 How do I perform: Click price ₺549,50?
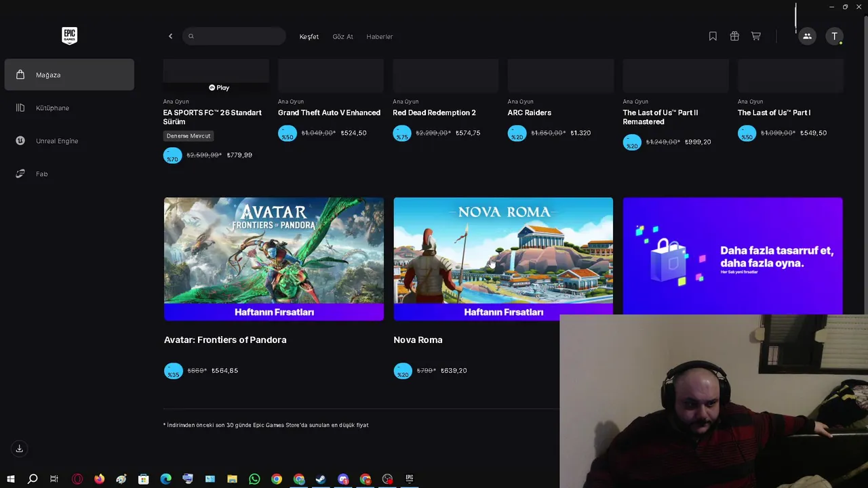813,133
